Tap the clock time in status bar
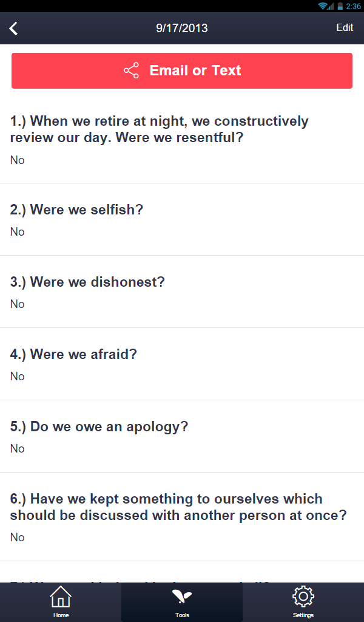This screenshot has height=622, width=364. (353, 6)
